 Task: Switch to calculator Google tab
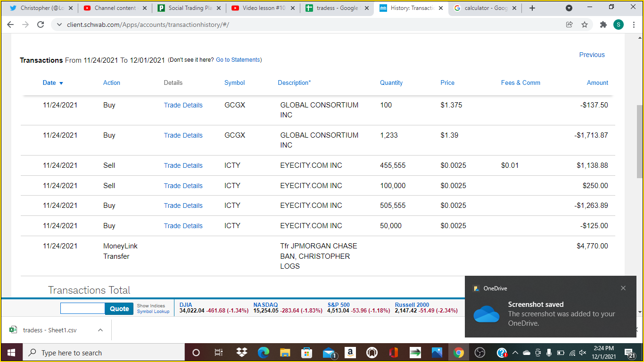tap(485, 8)
